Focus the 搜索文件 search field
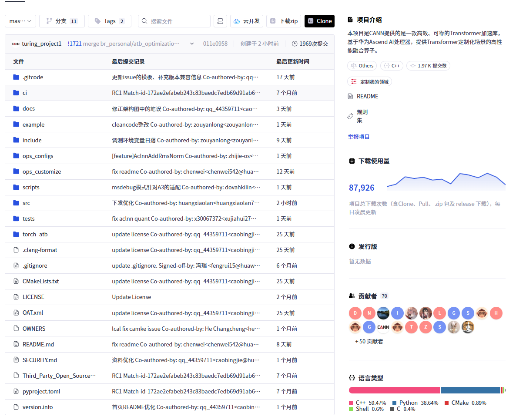Image resolution: width=516 pixels, height=420 pixels. pyautogui.click(x=174, y=21)
